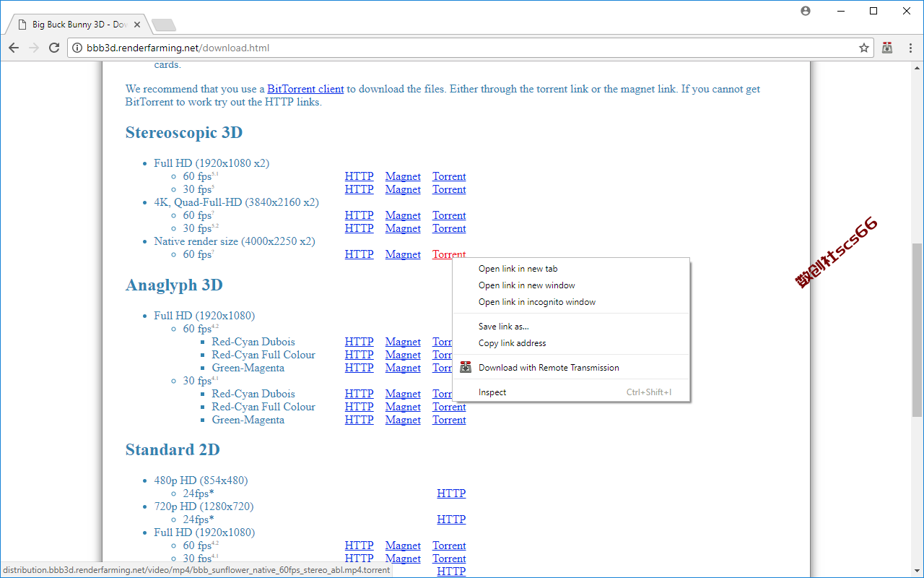
Task: Open HTTP link for 480p HD 24fps
Action: (451, 493)
